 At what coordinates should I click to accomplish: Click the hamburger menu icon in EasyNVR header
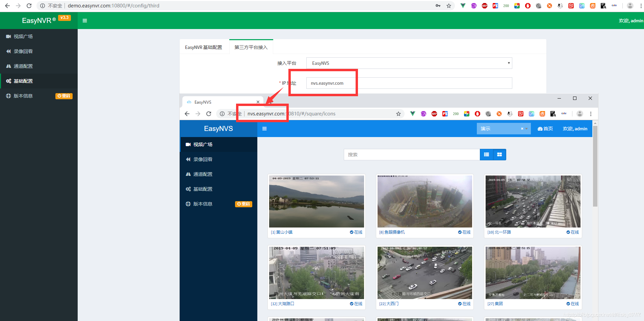click(x=85, y=21)
